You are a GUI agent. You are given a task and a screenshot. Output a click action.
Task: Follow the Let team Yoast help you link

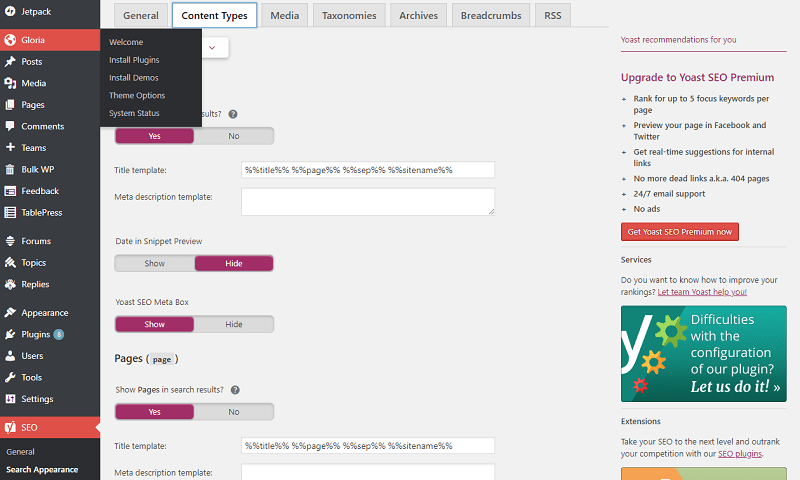tap(702, 292)
